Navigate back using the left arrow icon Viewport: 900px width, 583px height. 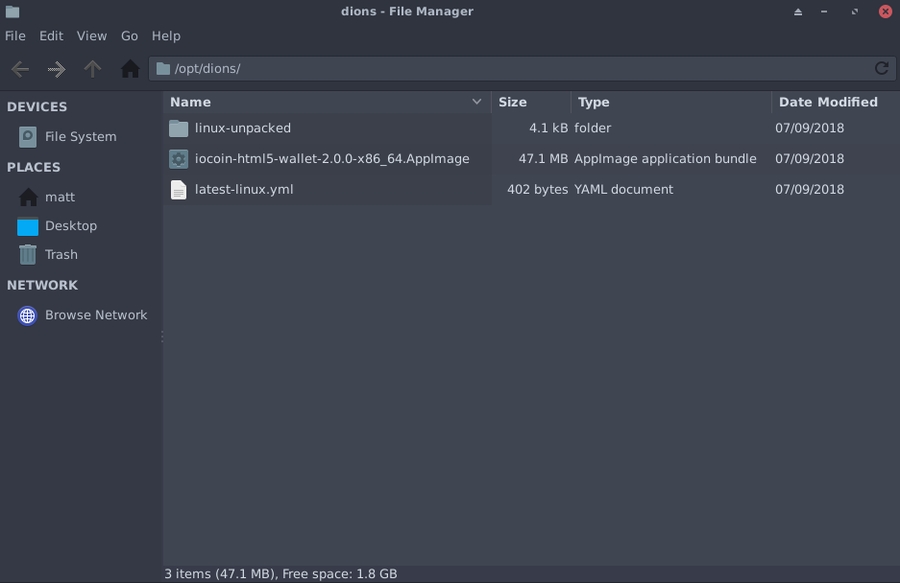19,68
